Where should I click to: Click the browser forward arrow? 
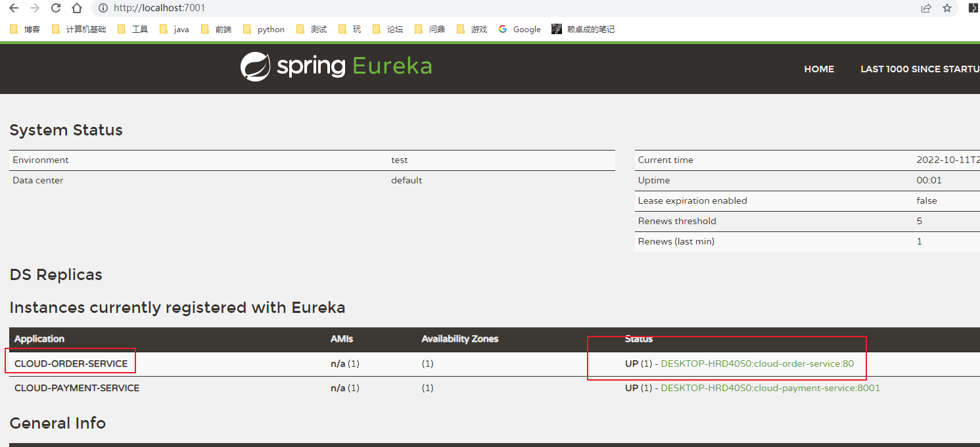(35, 9)
